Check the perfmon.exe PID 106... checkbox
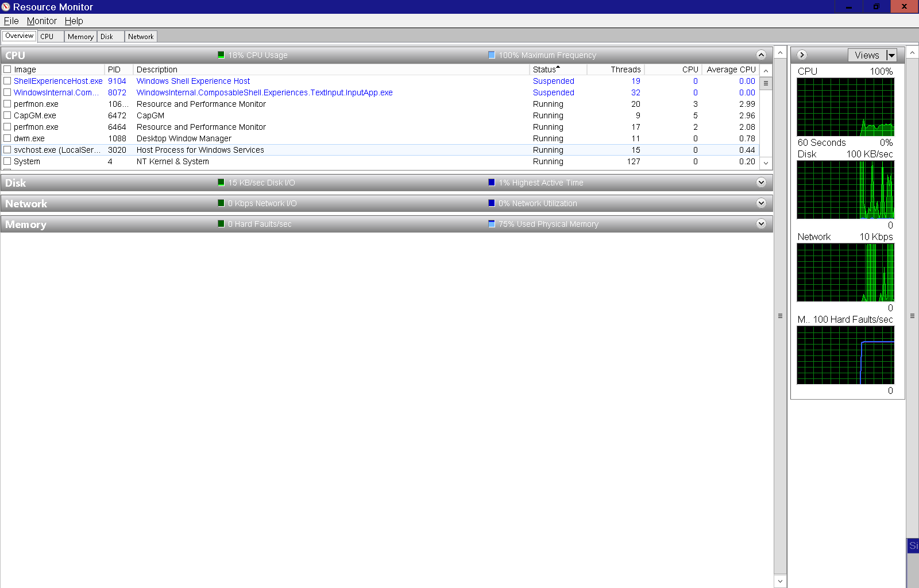919x588 pixels. 7,104
